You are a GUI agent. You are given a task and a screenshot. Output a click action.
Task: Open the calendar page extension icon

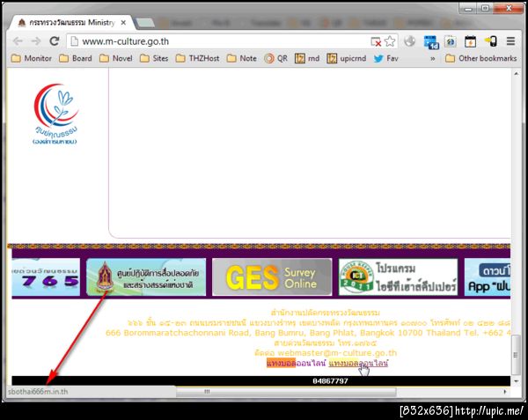pyautogui.click(x=470, y=41)
